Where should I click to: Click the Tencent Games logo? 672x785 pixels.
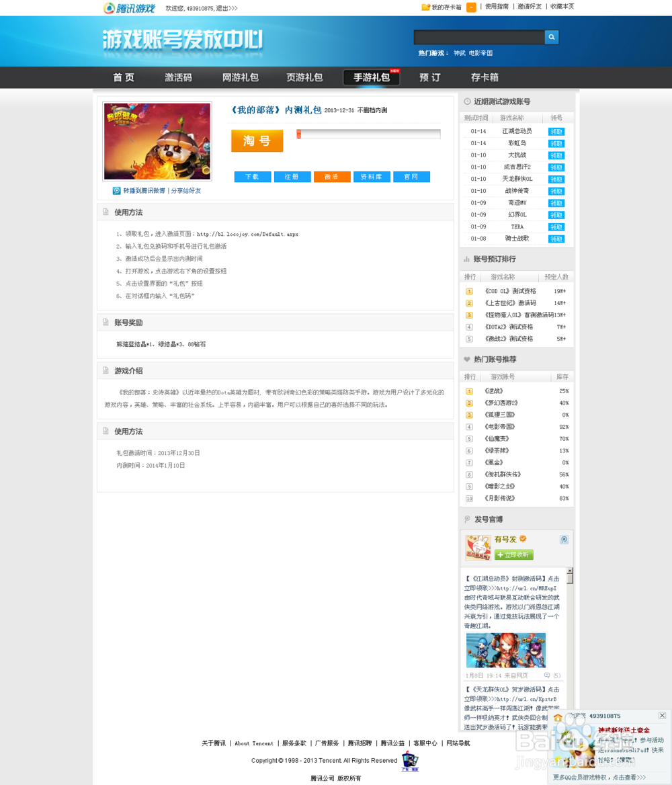(129, 8)
